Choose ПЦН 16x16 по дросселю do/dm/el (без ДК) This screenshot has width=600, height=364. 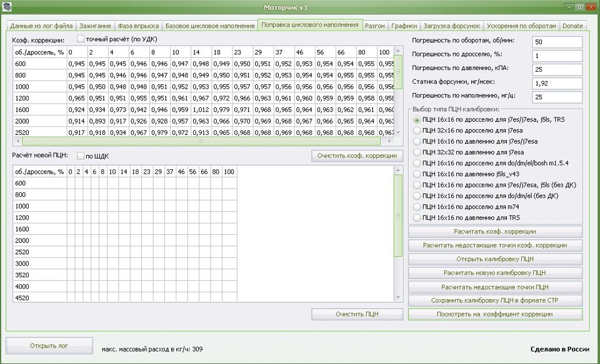[x=417, y=196]
